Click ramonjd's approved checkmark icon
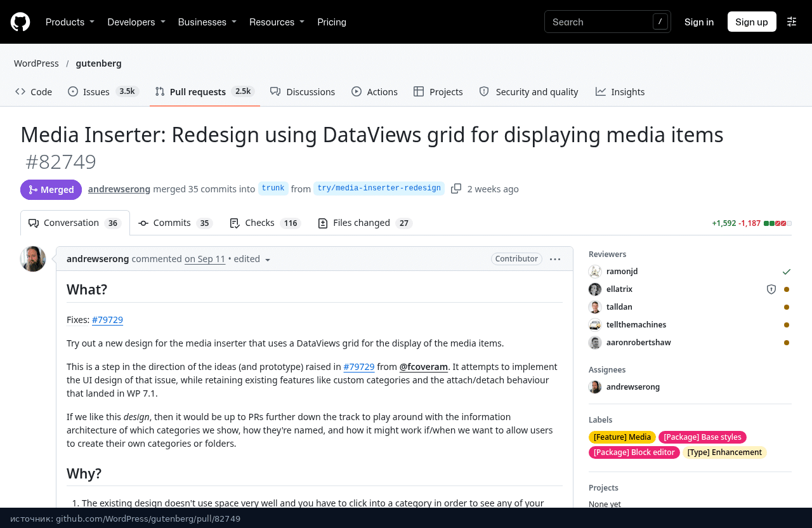This screenshot has width=812, height=528. click(787, 272)
